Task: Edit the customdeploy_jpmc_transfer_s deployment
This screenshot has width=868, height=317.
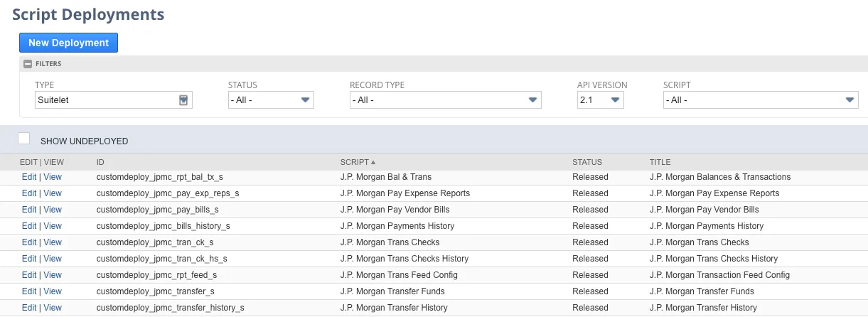Action: (29, 291)
